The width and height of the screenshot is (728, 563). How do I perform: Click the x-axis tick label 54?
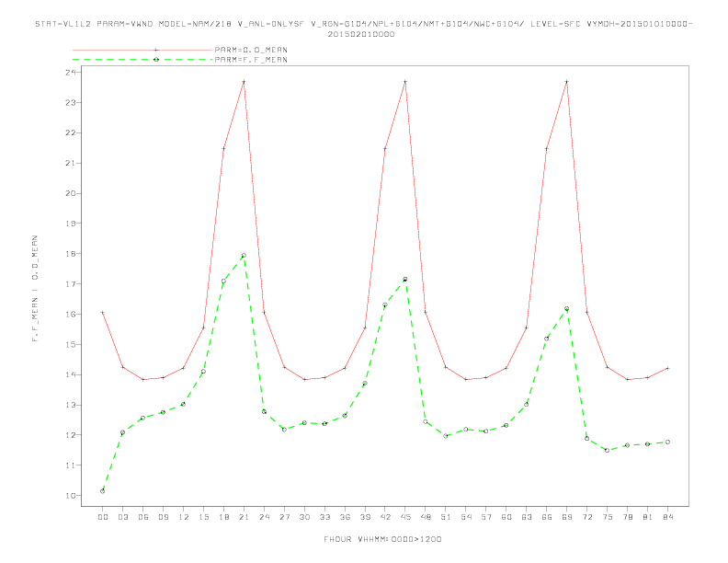click(466, 517)
